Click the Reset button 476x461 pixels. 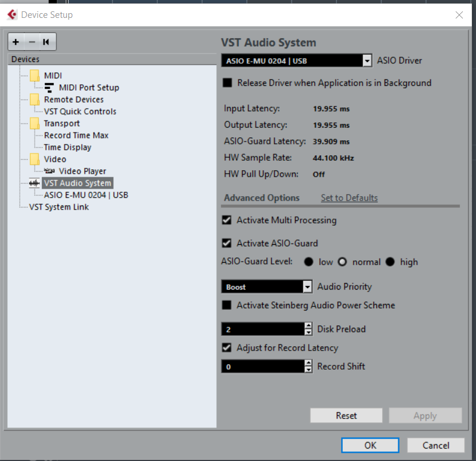(346, 416)
